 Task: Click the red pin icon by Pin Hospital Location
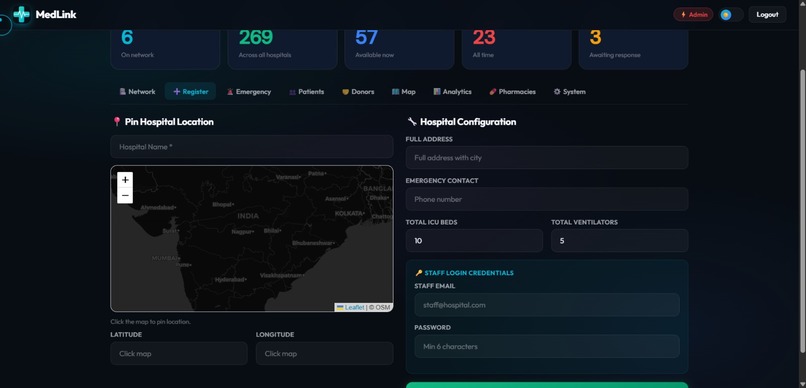(117, 122)
